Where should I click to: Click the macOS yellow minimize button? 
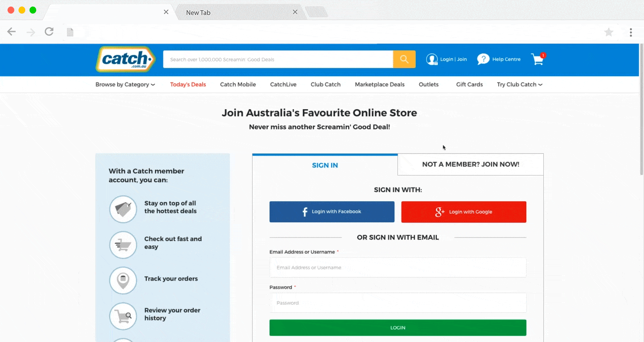coord(22,10)
